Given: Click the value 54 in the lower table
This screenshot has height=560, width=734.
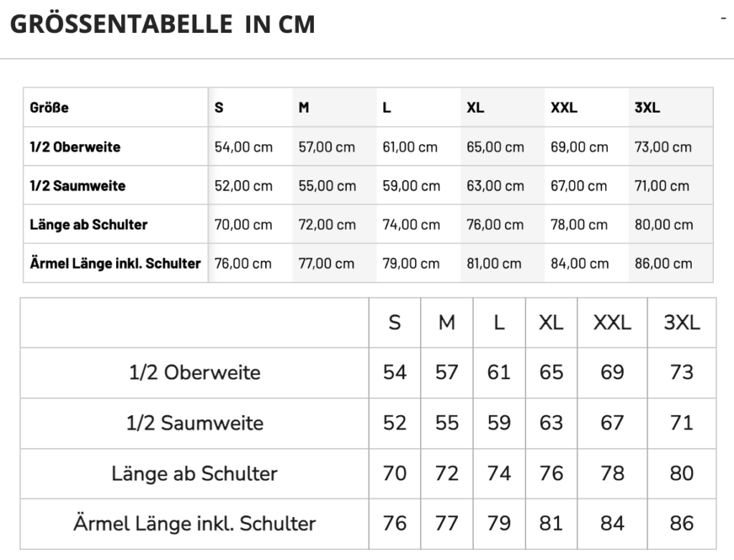Looking at the screenshot, I should pyautogui.click(x=395, y=373).
